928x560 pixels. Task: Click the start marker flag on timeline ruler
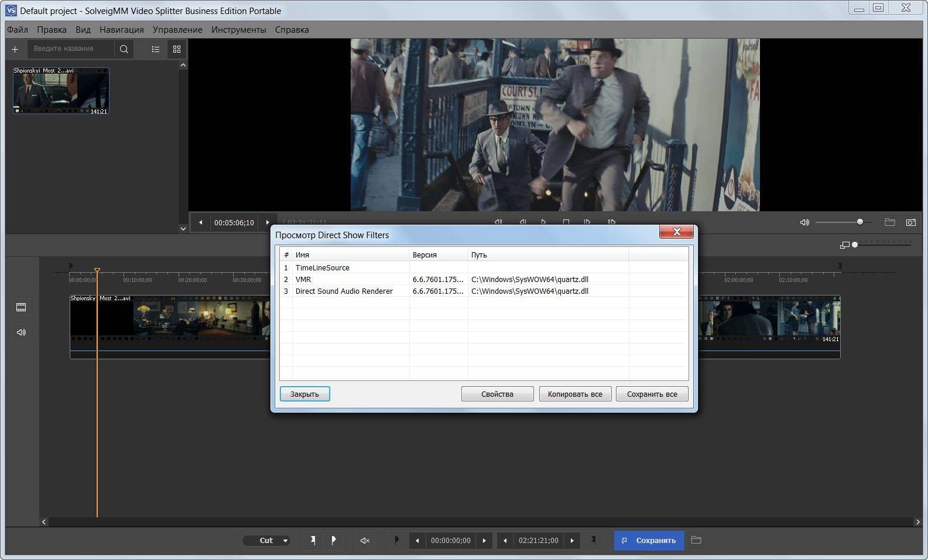pos(71,266)
